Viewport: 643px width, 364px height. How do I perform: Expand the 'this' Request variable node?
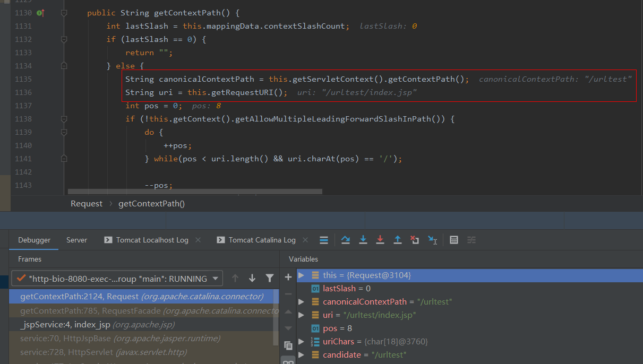302,275
